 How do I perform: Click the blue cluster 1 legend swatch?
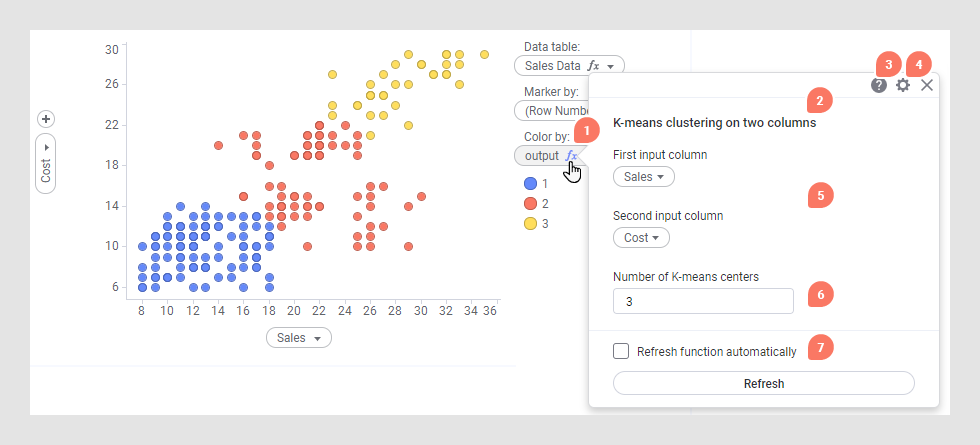(x=529, y=184)
